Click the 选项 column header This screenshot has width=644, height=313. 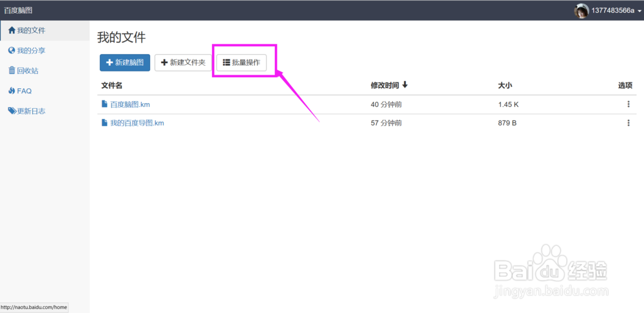[625, 86]
